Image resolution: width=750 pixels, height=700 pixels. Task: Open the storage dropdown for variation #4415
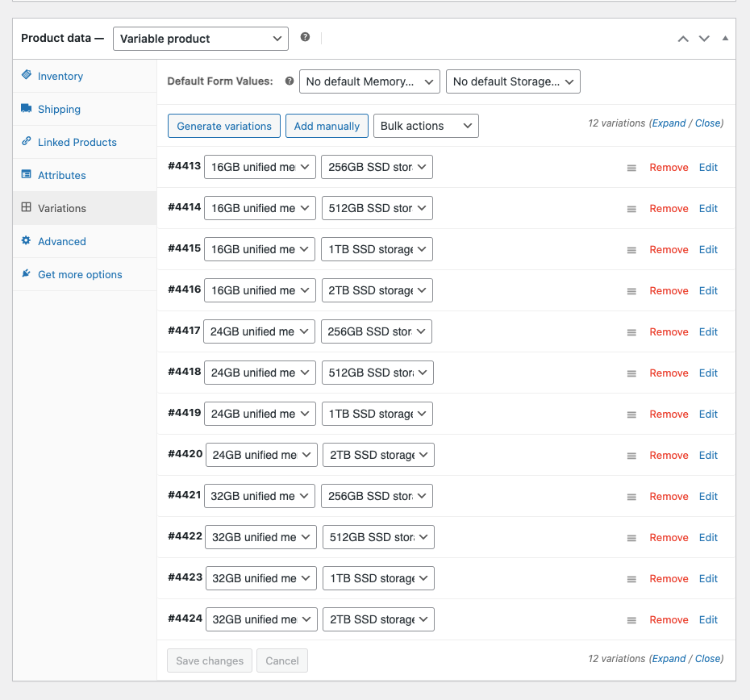click(377, 249)
